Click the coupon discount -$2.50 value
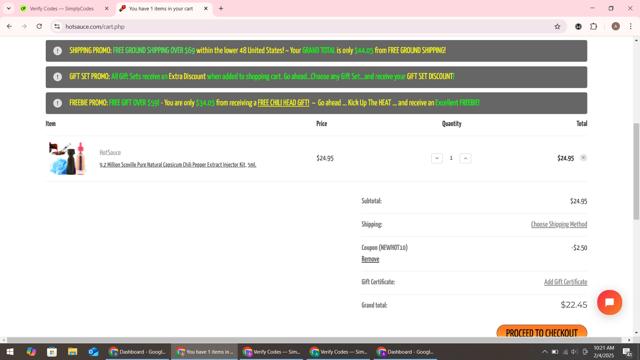 coord(580,248)
